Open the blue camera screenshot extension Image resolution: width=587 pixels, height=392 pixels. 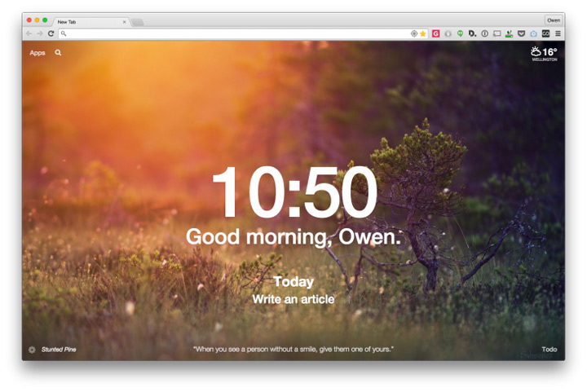point(533,33)
